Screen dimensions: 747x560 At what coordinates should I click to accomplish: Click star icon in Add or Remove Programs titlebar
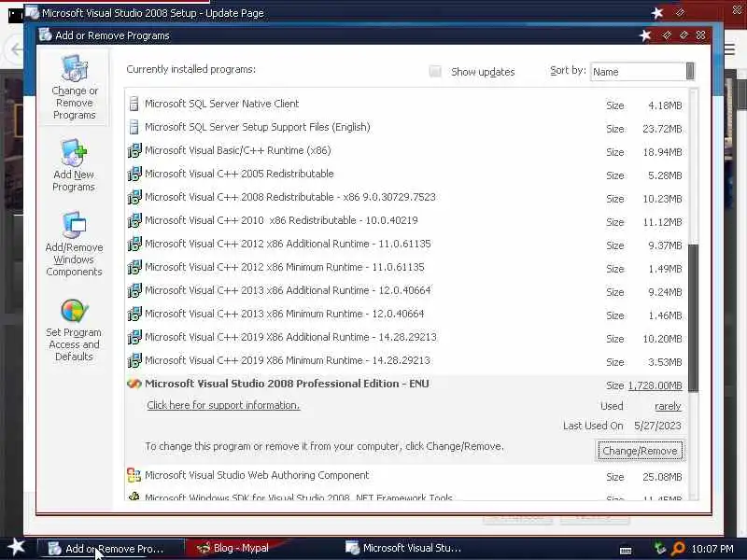coord(645,35)
